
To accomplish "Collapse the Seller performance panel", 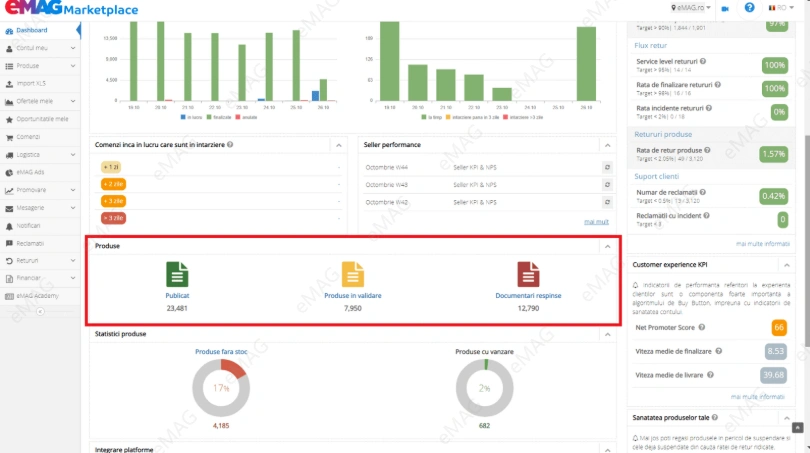I will (606, 145).
